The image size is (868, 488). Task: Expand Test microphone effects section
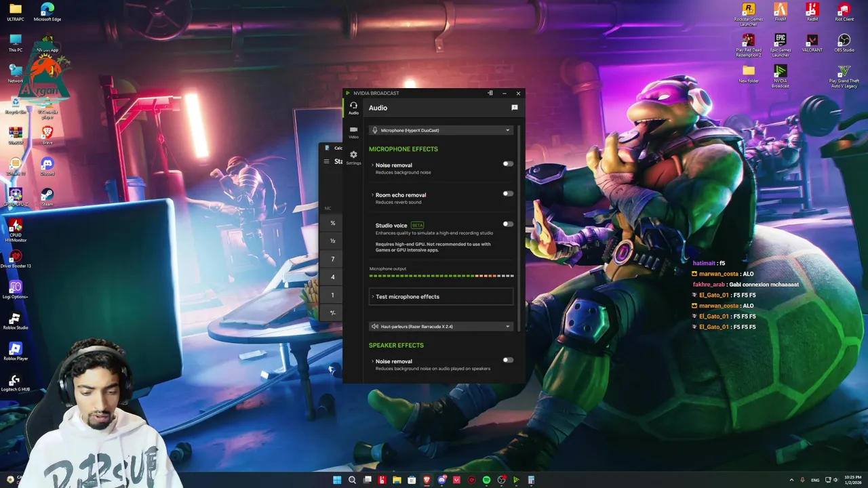pyautogui.click(x=441, y=297)
